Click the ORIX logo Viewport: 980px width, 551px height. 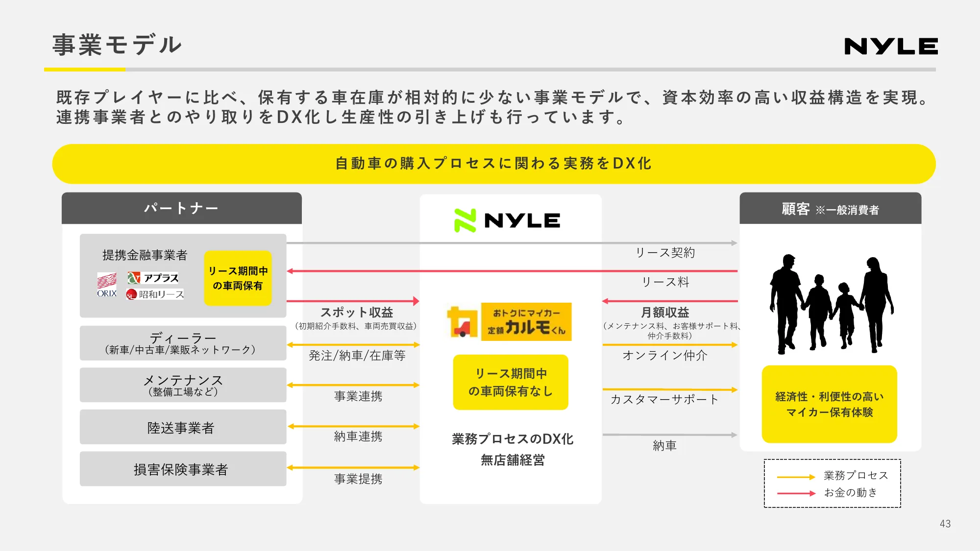[107, 285]
